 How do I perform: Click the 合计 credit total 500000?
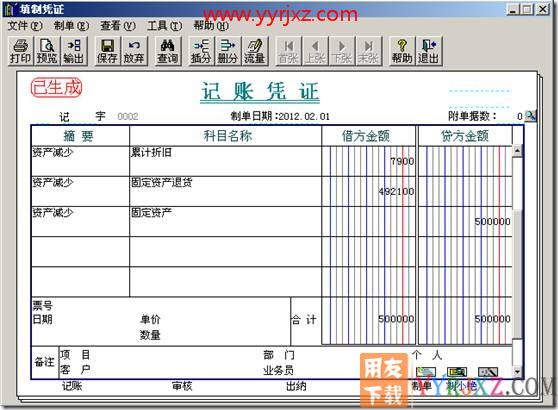point(493,319)
